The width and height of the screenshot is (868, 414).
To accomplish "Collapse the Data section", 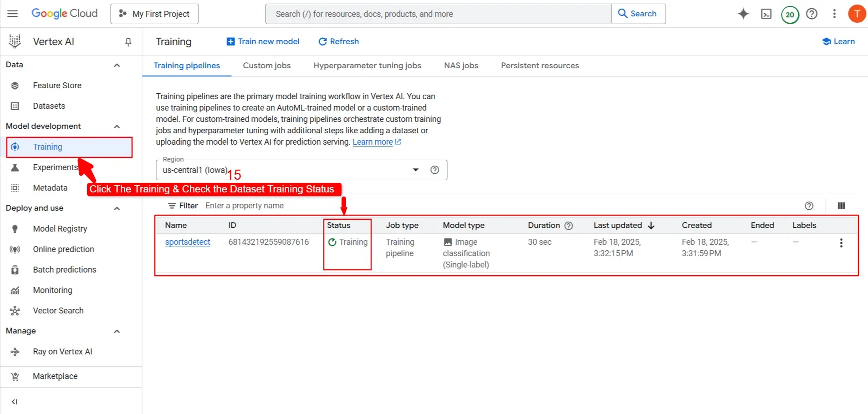I will pos(117,65).
